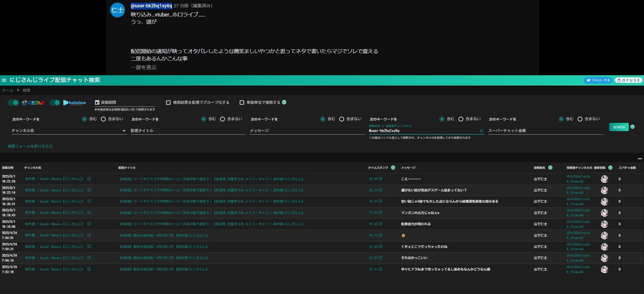The width and height of the screenshot is (644, 294).
Task: Open the hamburger menu icon
Action: [x=4, y=80]
